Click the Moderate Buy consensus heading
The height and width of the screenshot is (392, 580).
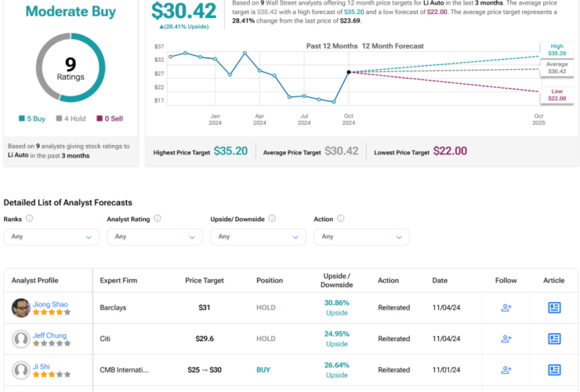coord(71,12)
